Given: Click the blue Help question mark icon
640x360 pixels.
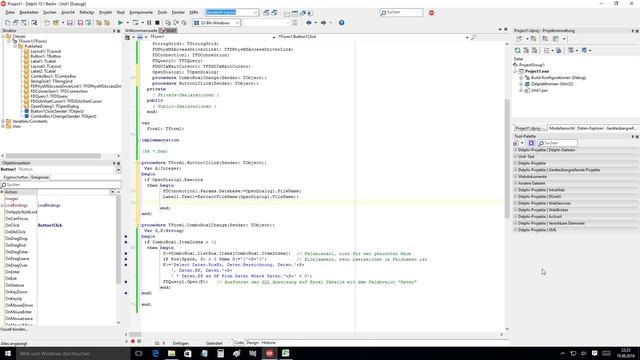Looking at the screenshot, I should (342, 23).
